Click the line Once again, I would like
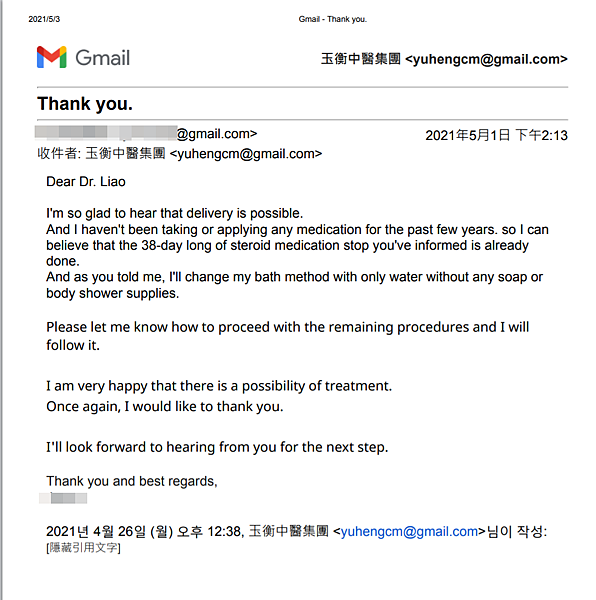This screenshot has height=600, width=596. tap(165, 406)
